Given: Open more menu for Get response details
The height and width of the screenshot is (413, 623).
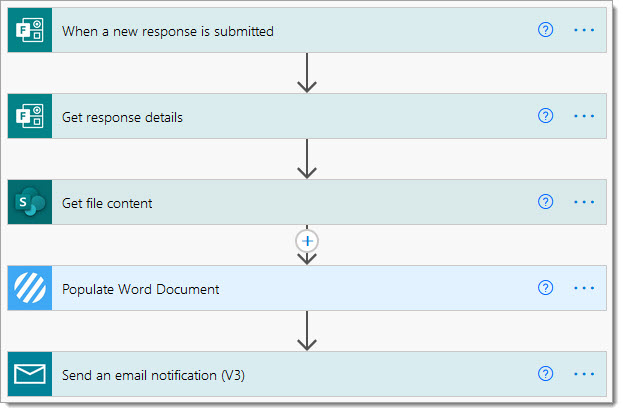Looking at the screenshot, I should [x=584, y=116].
